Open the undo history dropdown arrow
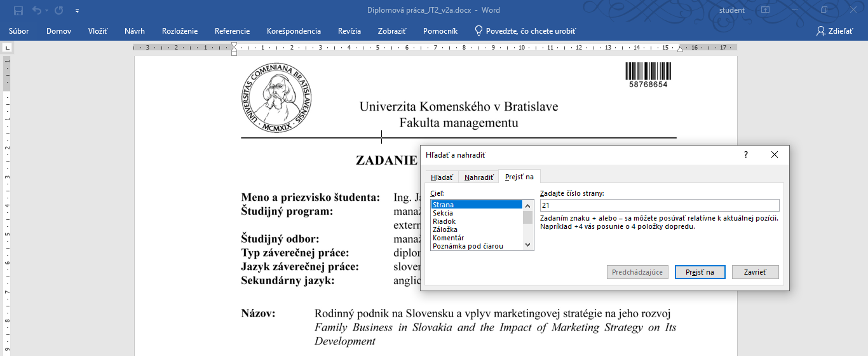The image size is (868, 356). [47, 10]
